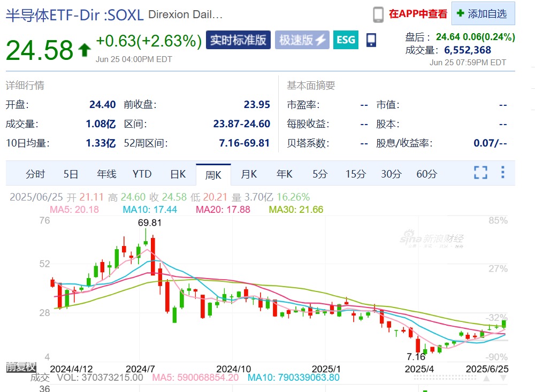Screen dimensions: 535x392
Task: Click the 2024/4/12 date axis label
Action: click(71, 369)
